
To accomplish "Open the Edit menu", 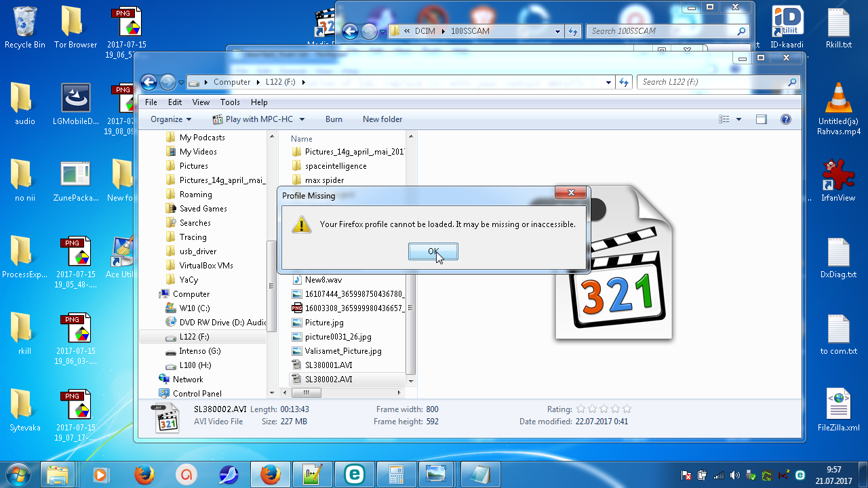I will tap(175, 102).
